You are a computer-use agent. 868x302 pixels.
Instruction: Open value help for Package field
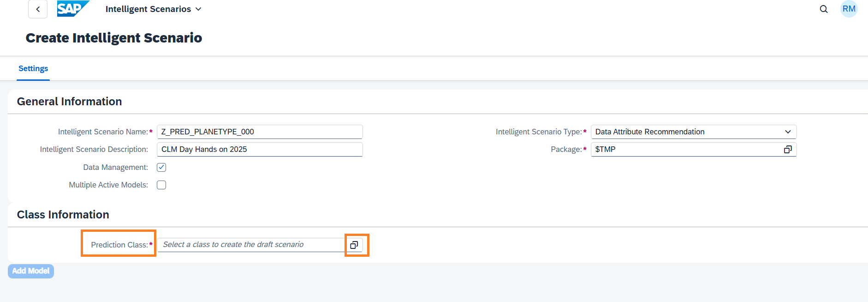click(788, 150)
